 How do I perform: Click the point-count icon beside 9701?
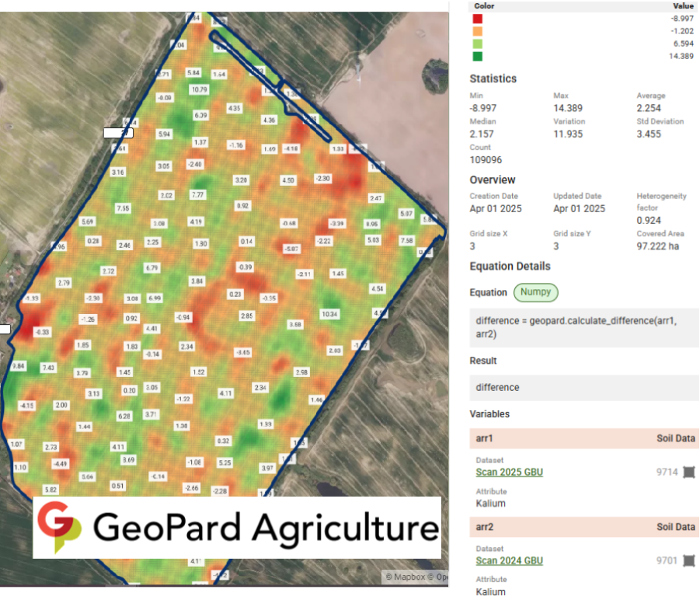(688, 560)
